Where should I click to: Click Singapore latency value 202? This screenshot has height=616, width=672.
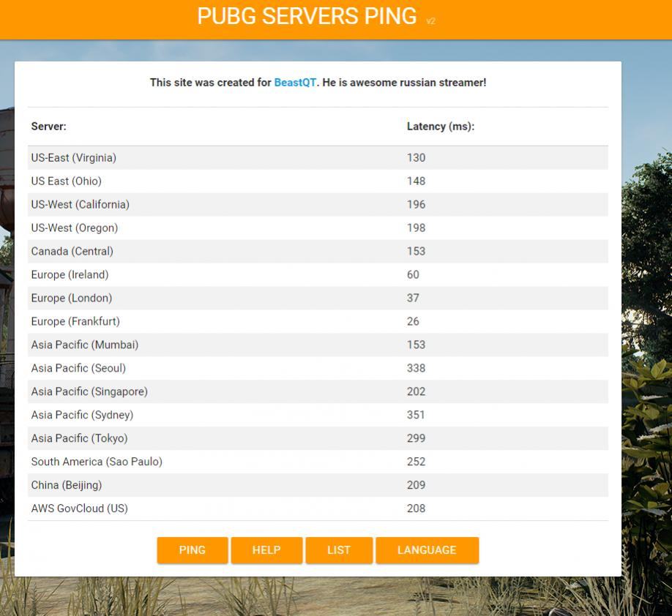[416, 391]
